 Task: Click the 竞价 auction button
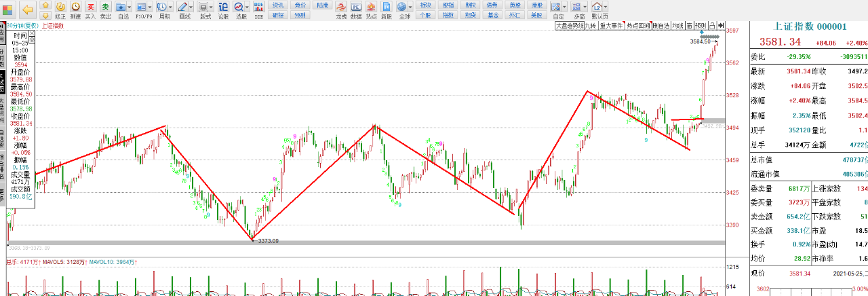coord(300,5)
